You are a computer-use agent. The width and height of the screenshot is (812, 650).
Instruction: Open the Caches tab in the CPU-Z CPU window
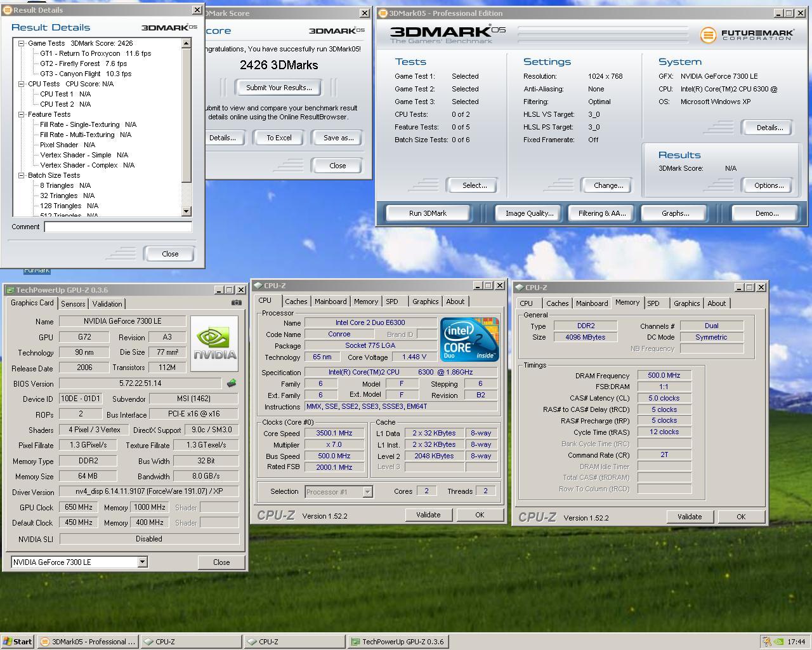click(296, 302)
